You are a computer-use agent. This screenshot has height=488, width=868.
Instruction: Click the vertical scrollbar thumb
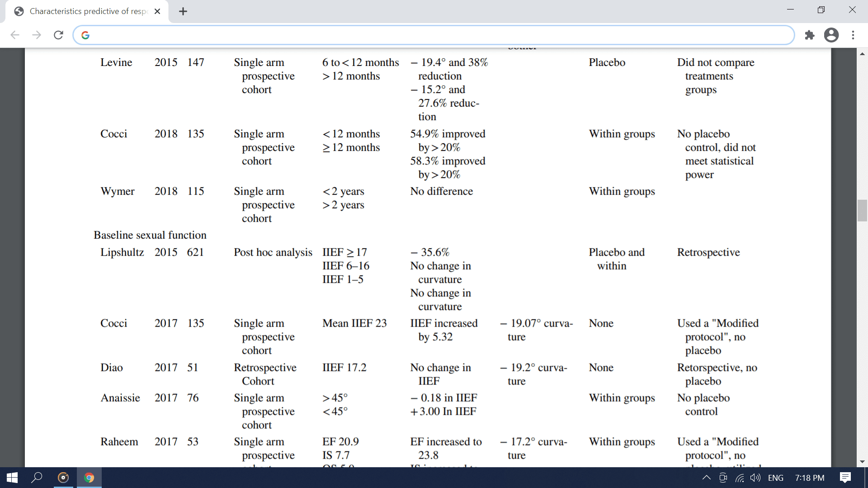click(x=863, y=210)
